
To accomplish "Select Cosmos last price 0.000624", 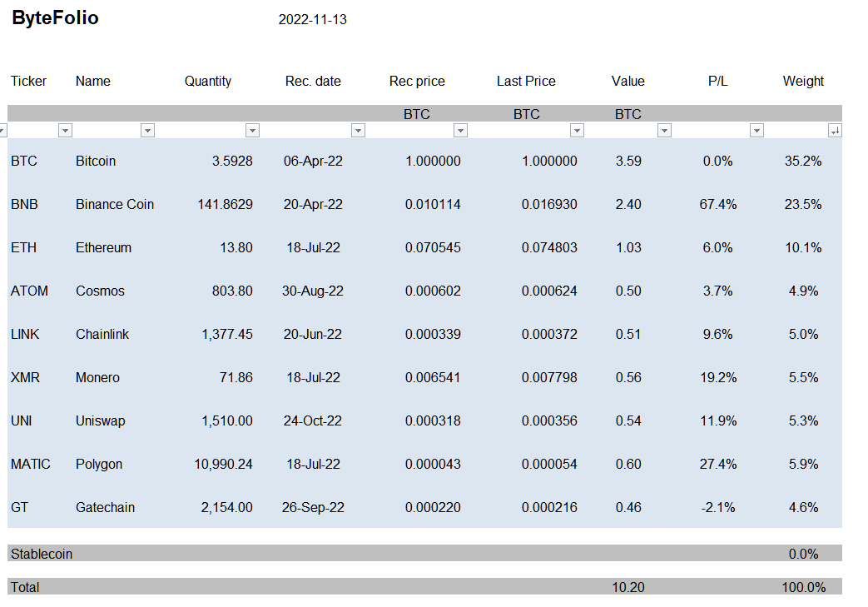I will tap(549, 291).
